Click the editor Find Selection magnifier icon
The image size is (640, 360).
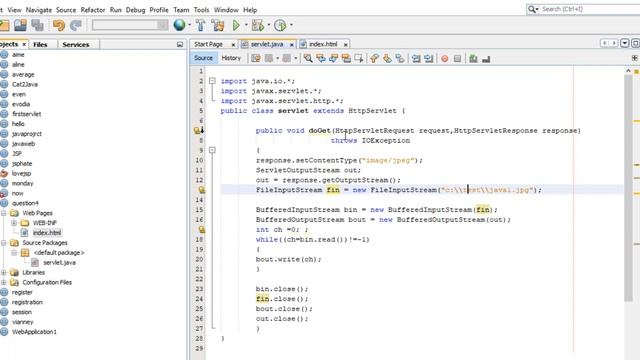pyautogui.click(x=308, y=59)
